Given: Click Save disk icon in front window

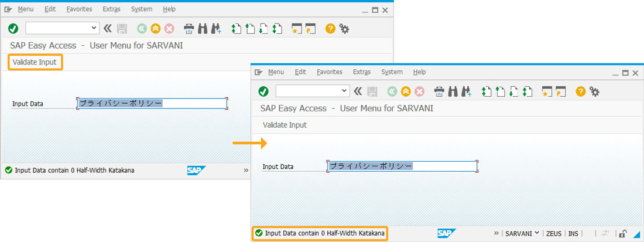Looking at the screenshot, I should coord(372,91).
